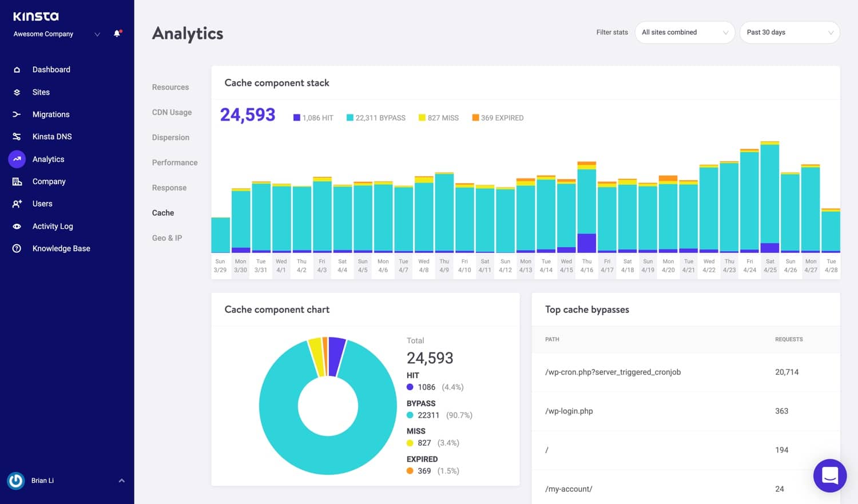Open the Users icon in sidebar
This screenshot has width=858, height=504.
[x=17, y=204]
